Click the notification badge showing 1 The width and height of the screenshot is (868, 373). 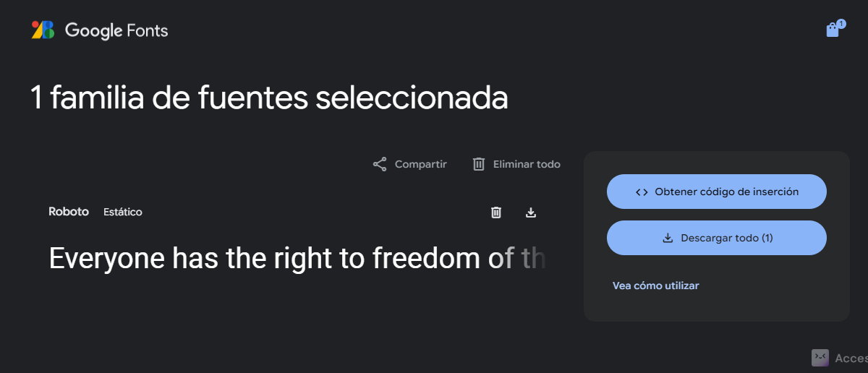point(841,23)
